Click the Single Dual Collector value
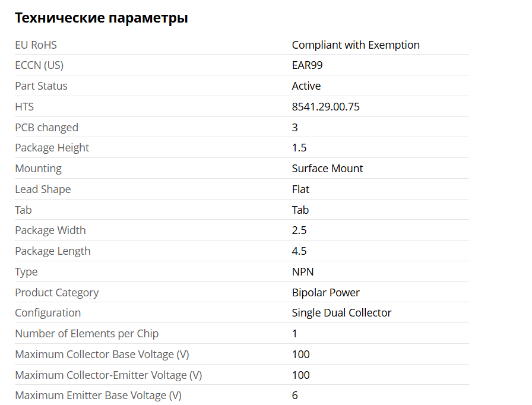The width and height of the screenshot is (532, 405). 341,313
